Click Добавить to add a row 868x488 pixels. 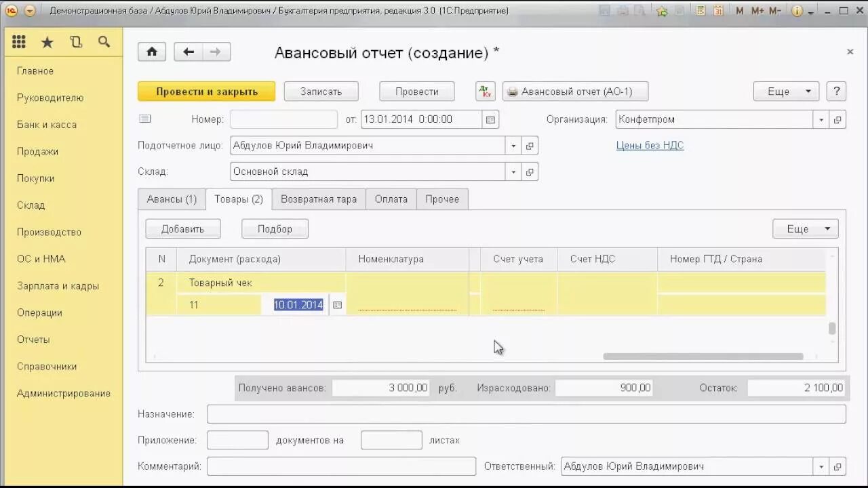point(183,229)
